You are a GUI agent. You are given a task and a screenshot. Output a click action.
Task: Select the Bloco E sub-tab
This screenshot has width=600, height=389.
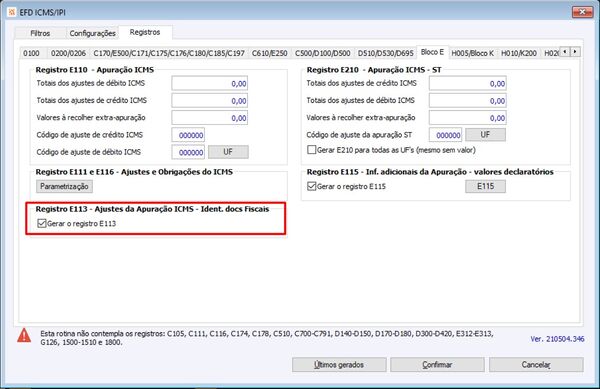432,52
